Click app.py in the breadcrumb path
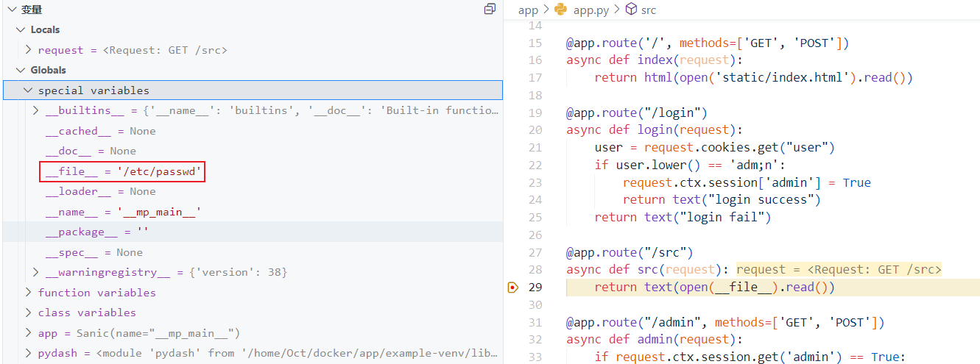Viewport: 980px width, 364px height. coord(591,10)
